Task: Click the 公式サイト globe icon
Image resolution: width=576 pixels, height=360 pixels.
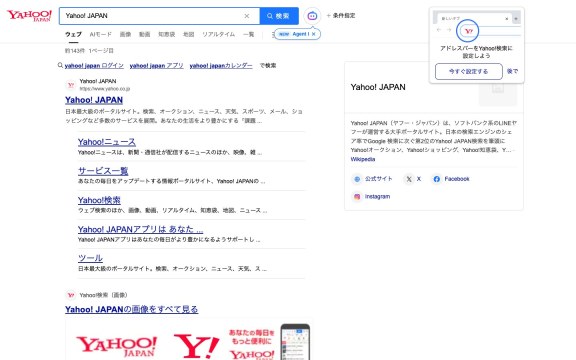Action: pos(357,179)
